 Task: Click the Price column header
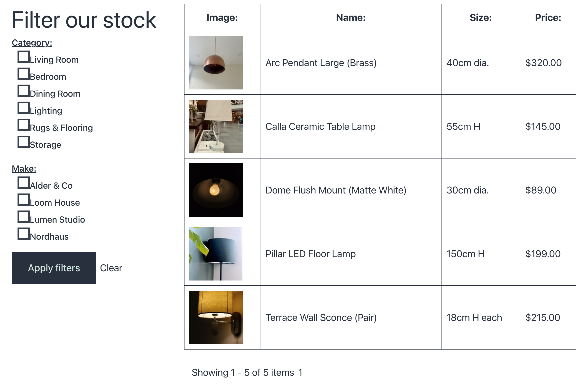[x=548, y=18]
